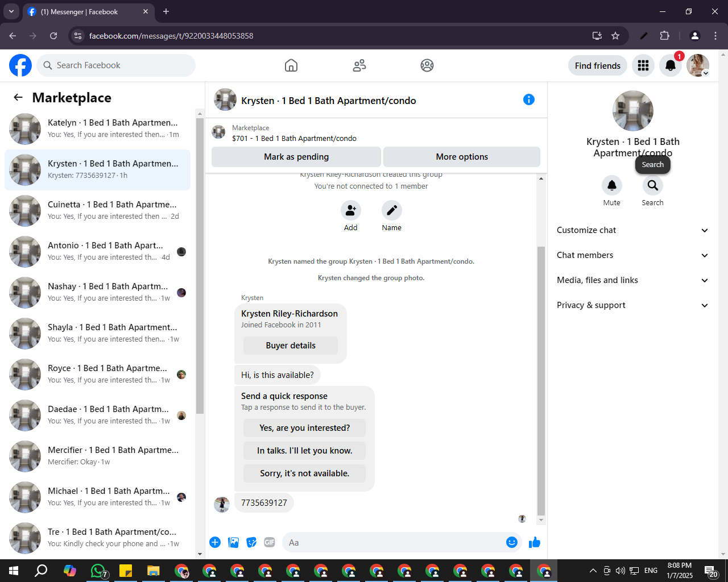Open Windows taskbar search

41,571
